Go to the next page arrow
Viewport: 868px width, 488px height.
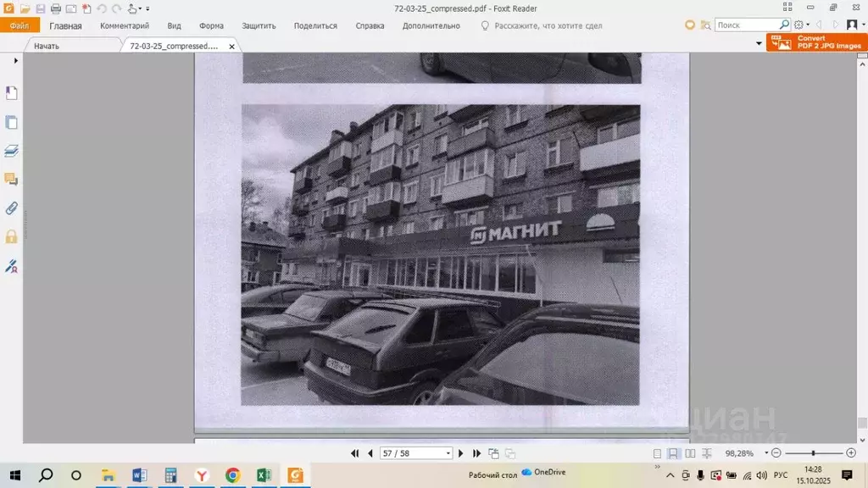pos(460,452)
